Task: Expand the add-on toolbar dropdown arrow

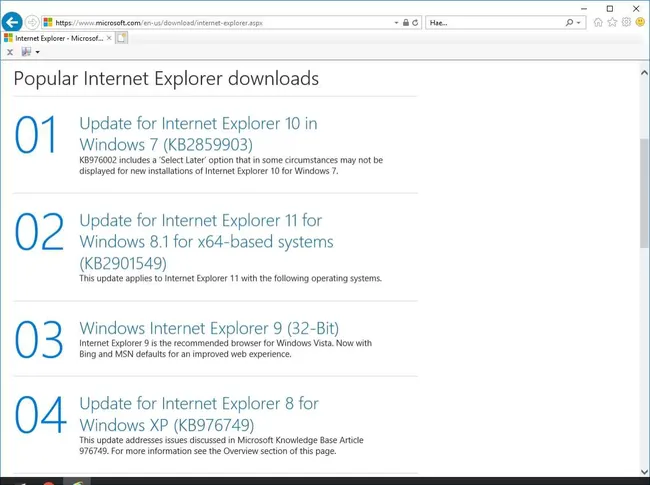Action: (x=37, y=52)
